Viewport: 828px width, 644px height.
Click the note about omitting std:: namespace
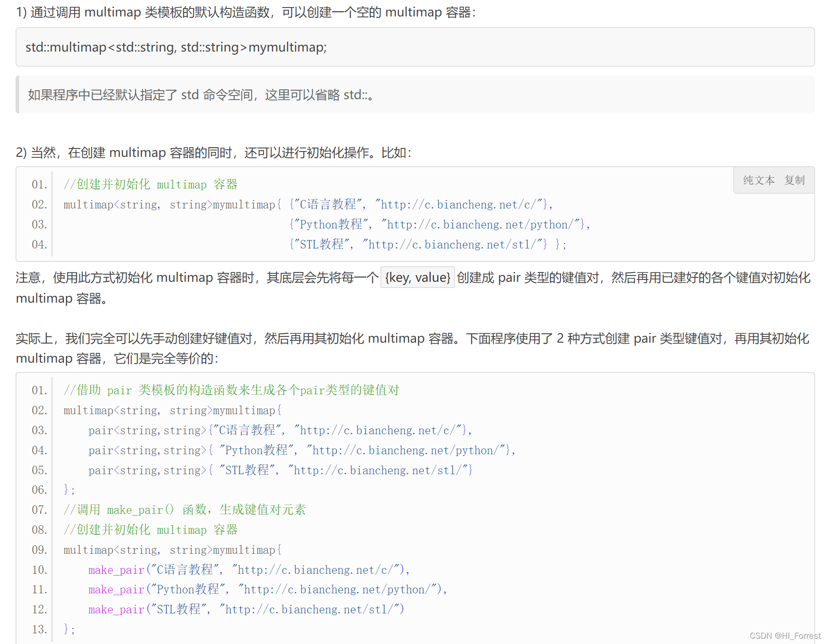tap(201, 95)
